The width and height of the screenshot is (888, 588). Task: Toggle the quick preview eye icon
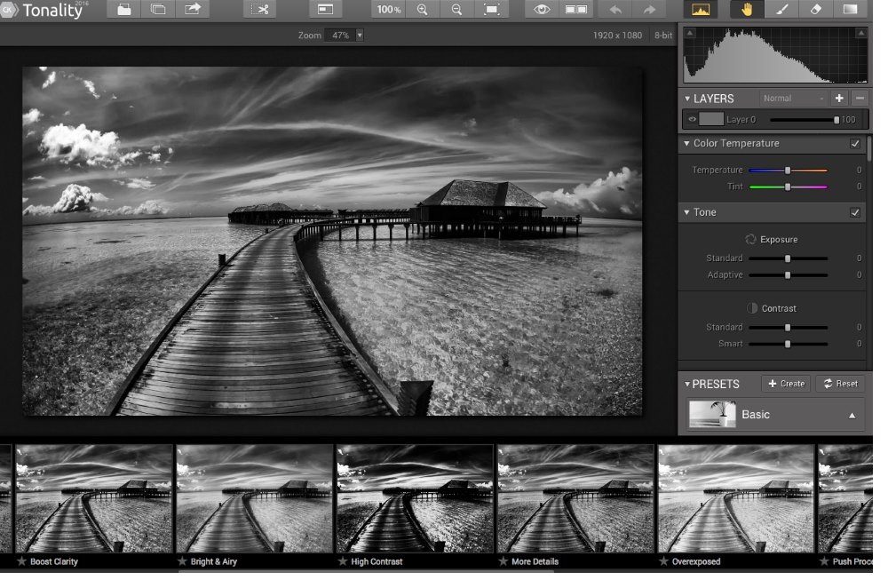click(542, 10)
